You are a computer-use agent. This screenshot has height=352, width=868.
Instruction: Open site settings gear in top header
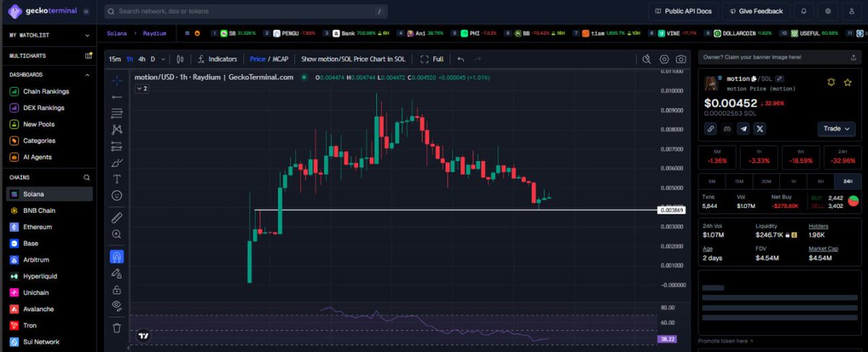pos(828,12)
